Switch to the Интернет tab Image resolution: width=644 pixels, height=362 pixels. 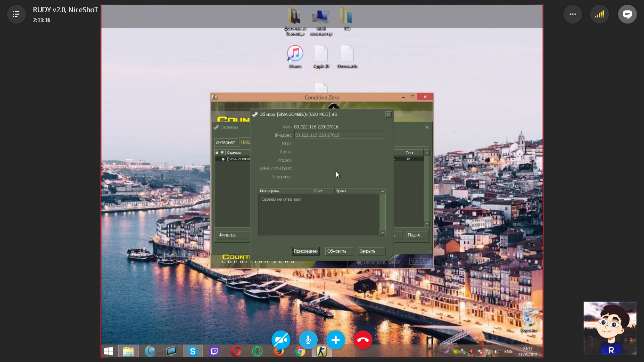coord(225,142)
